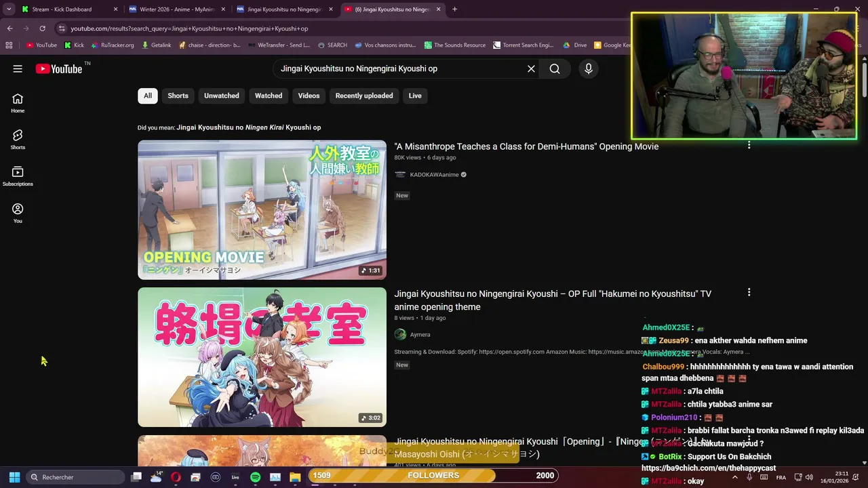Viewport: 868px width, 488px height.
Task: Open site info icon in address bar
Action: [x=62, y=28]
